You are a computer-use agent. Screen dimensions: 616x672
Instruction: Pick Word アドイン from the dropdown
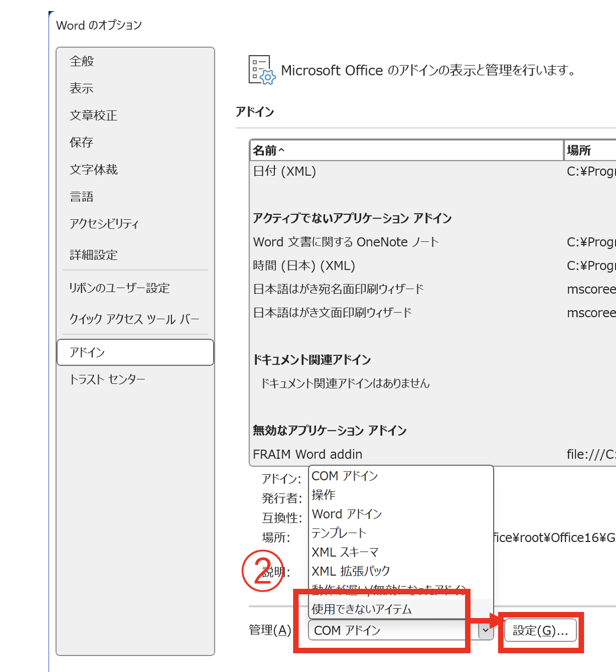(347, 514)
